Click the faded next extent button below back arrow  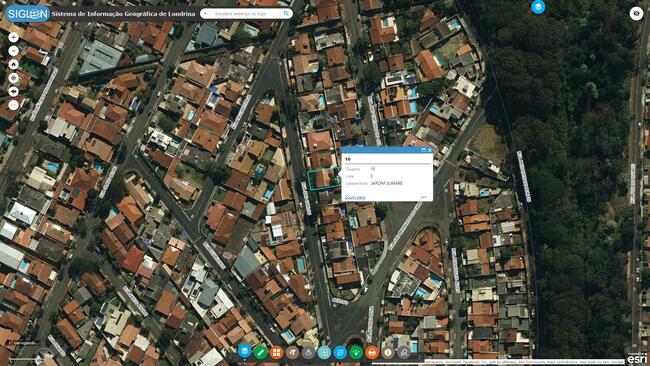click(x=14, y=105)
